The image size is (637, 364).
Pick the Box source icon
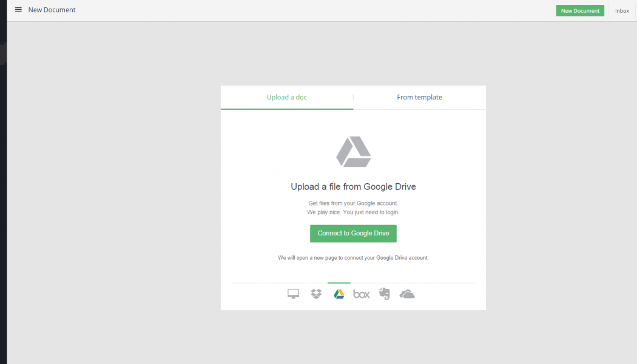tap(362, 294)
